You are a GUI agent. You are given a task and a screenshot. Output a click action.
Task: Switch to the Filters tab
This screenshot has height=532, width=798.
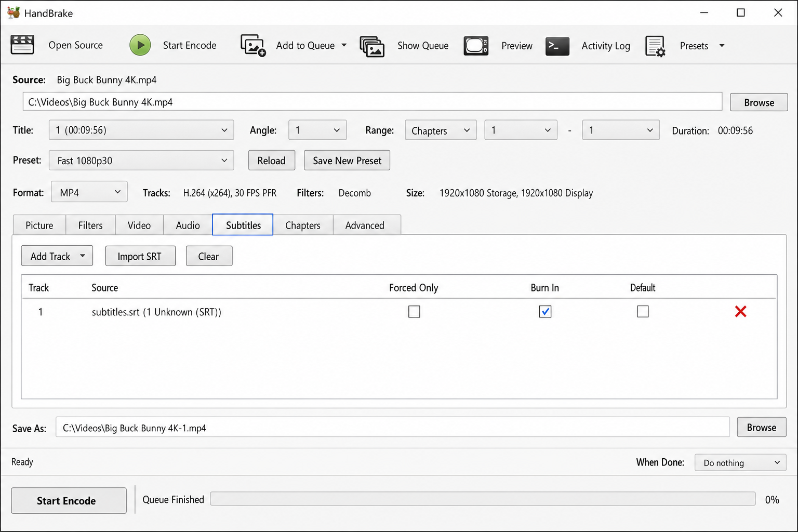pyautogui.click(x=90, y=225)
